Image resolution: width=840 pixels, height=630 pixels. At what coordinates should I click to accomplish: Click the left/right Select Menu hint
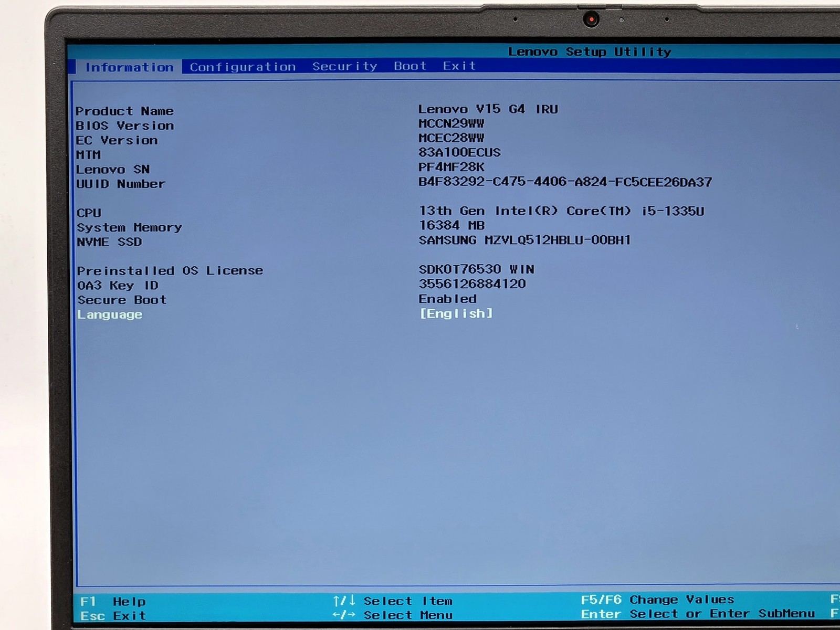[x=393, y=615]
